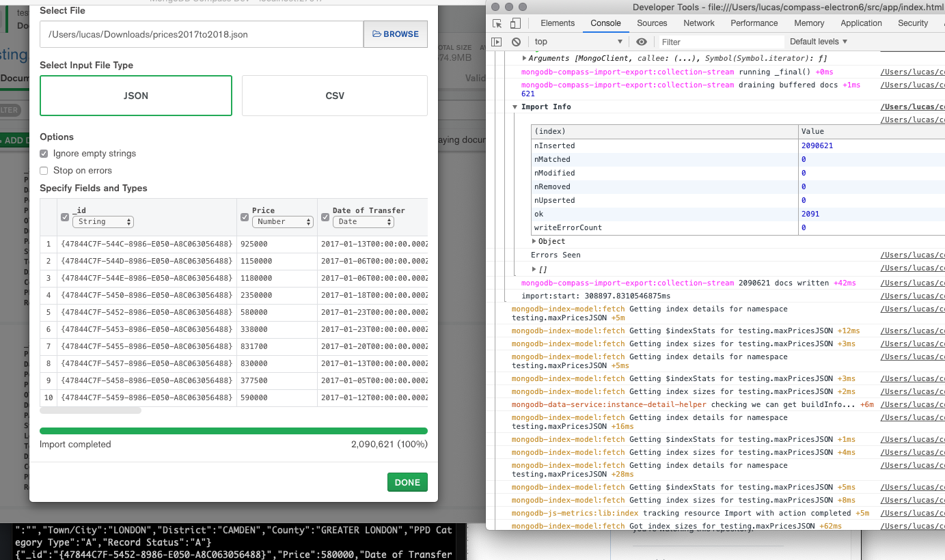Activate the inspect element picker icon

click(497, 23)
